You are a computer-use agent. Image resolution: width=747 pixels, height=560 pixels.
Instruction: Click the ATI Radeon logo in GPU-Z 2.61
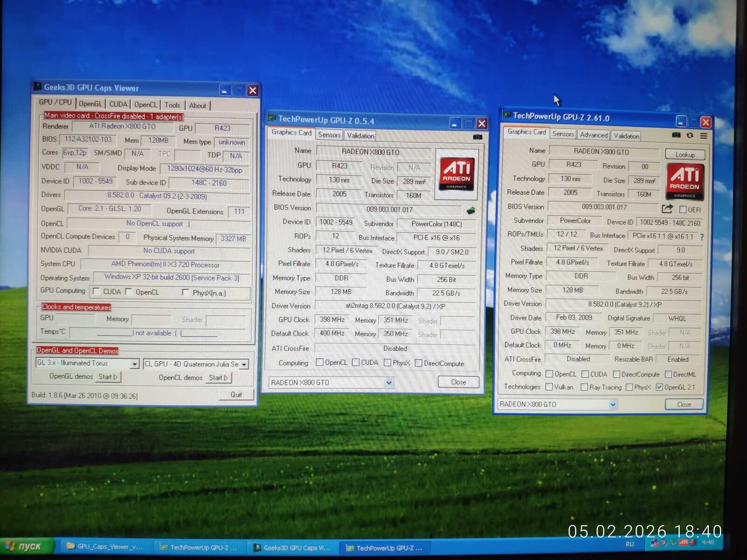click(685, 182)
